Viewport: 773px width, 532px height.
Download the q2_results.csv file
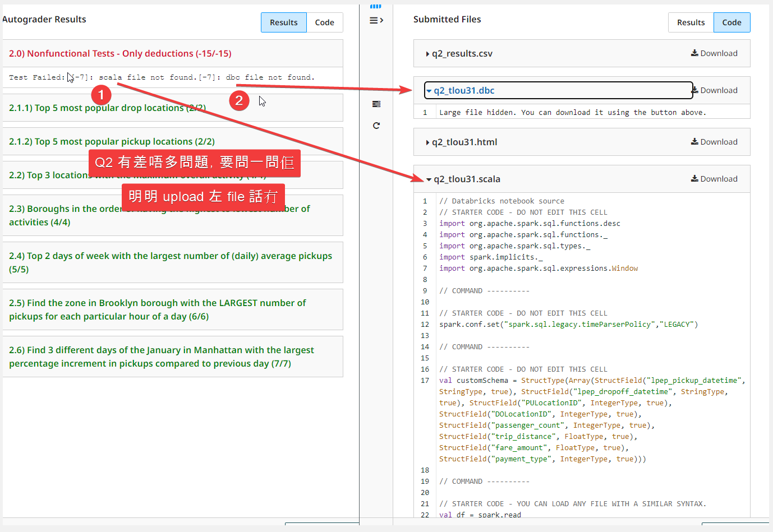click(714, 53)
